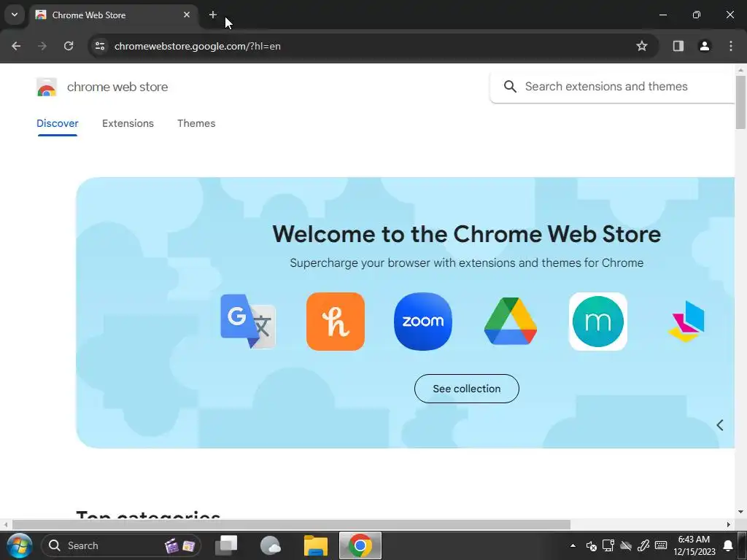Open the Windows Start menu
This screenshot has width=747, height=560.
[x=19, y=545]
